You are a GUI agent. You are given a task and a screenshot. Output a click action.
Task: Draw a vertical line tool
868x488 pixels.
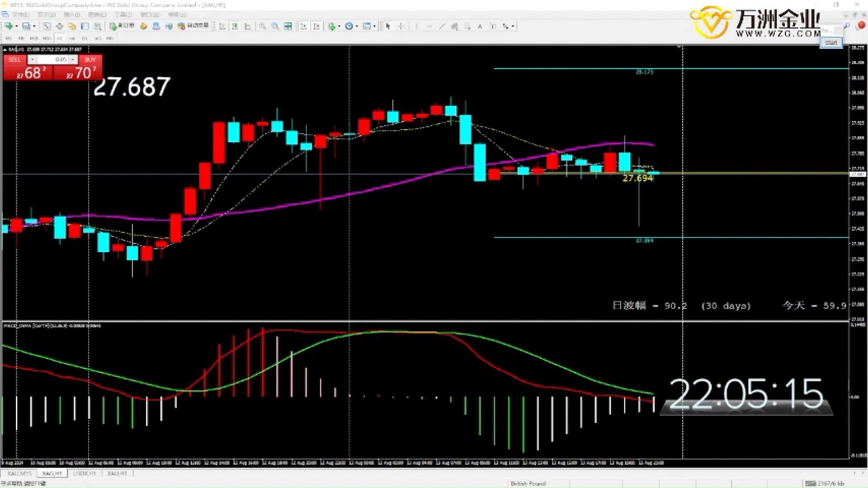click(416, 26)
